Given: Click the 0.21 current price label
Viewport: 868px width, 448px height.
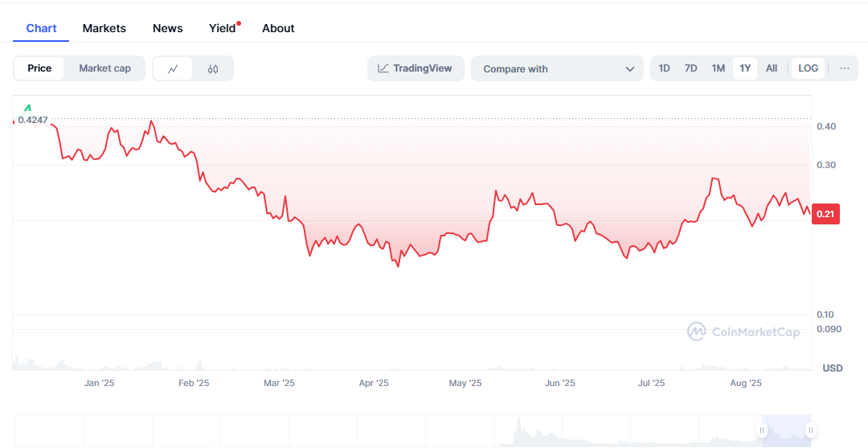Looking at the screenshot, I should 825,214.
